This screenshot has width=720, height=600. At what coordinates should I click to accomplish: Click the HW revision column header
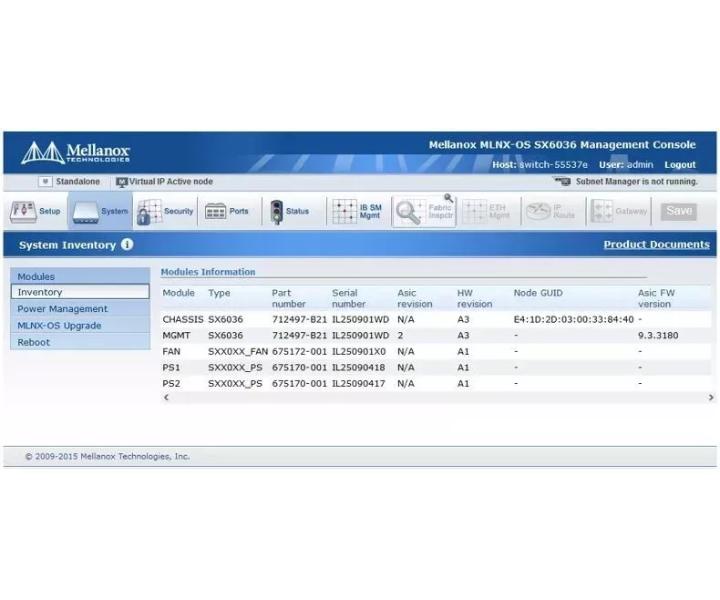474,298
